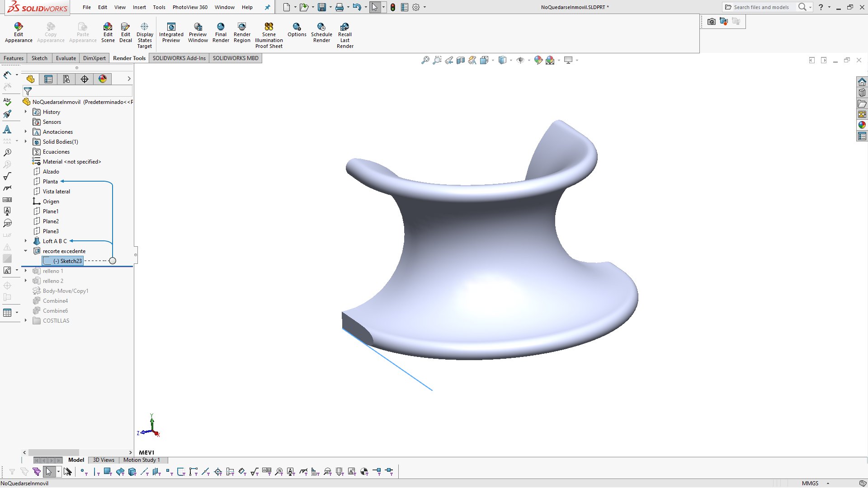This screenshot has width=868, height=488.
Task: Expand the COSTILLAS folder
Action: [26, 320]
